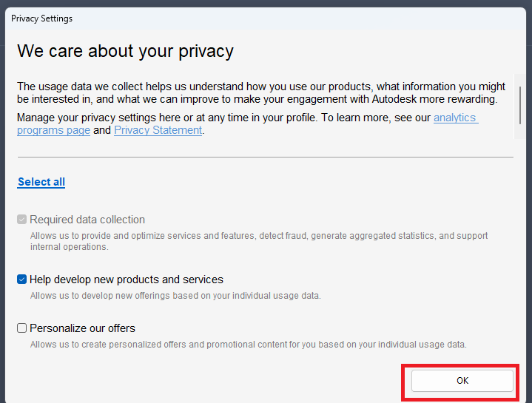Open the analytics programs page link
The image size is (532, 403).
(455, 118)
